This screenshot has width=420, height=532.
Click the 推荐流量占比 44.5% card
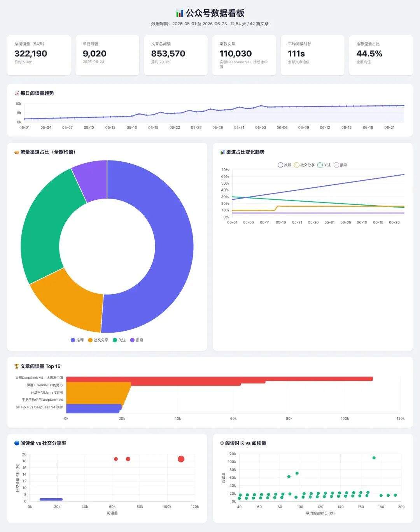pos(381,55)
